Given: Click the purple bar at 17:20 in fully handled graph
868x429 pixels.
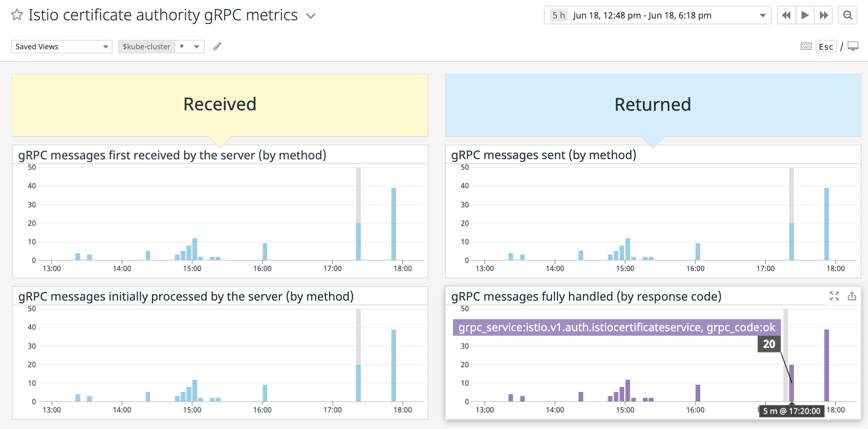Looking at the screenshot, I should [792, 383].
